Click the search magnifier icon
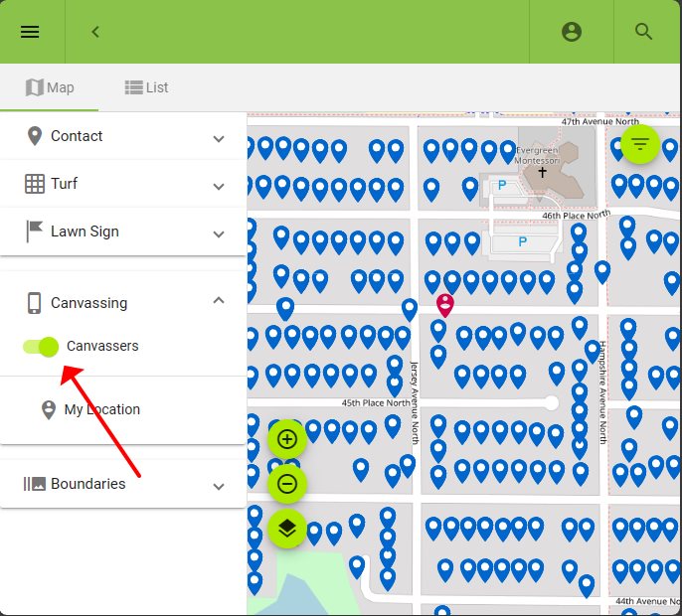The height and width of the screenshot is (616, 682). (643, 32)
